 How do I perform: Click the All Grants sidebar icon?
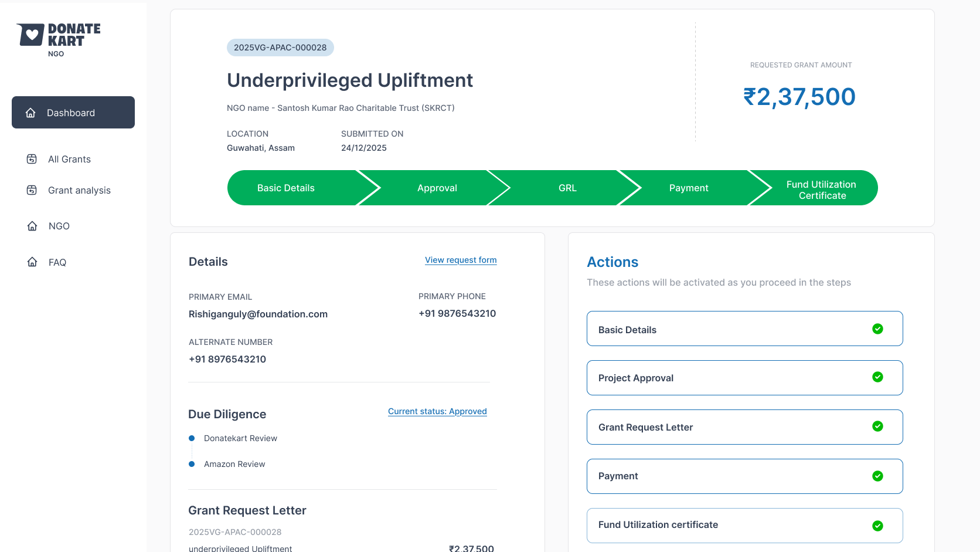pyautogui.click(x=32, y=159)
